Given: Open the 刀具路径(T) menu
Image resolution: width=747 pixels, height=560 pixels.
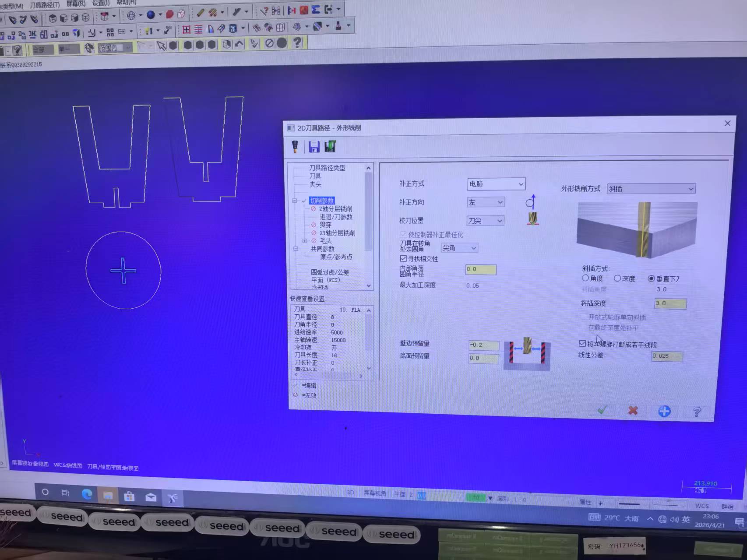Looking at the screenshot, I should point(45,5).
